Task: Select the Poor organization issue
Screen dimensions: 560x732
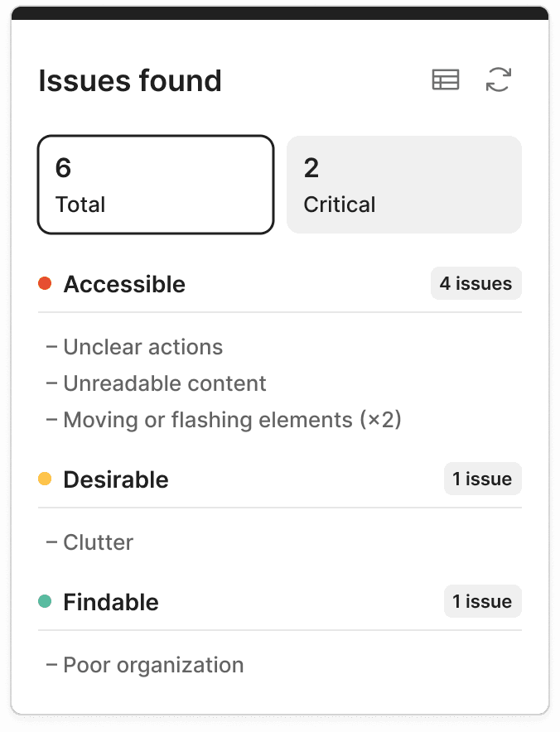Action: 153,665
